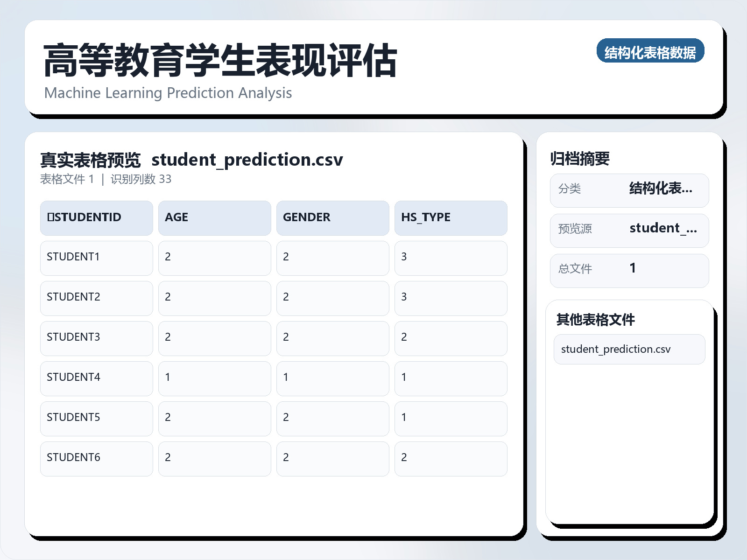The height and width of the screenshot is (560, 747).
Task: Switch to the student_prediction.csv tab title
Action: 248,160
